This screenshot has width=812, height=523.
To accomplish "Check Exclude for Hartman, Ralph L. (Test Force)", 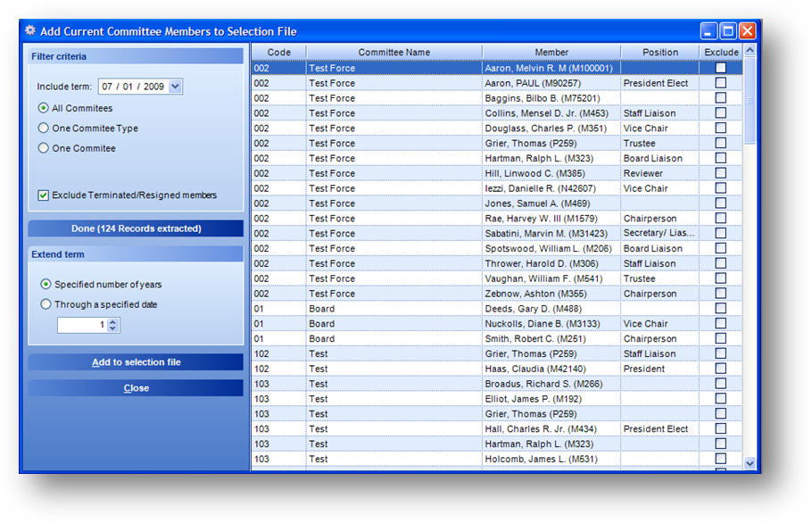I will (x=720, y=158).
